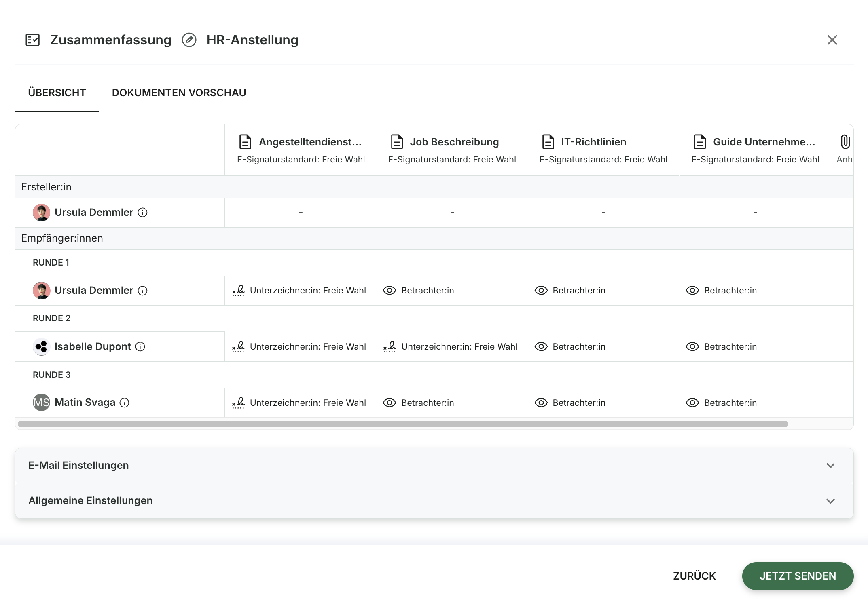Click Matin Svaga's MS avatar

[x=41, y=403]
